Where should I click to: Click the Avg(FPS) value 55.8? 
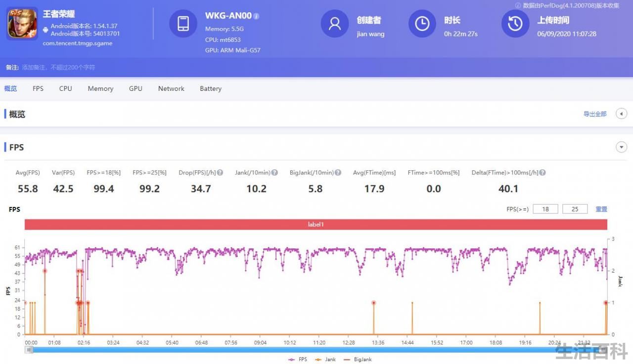point(28,189)
